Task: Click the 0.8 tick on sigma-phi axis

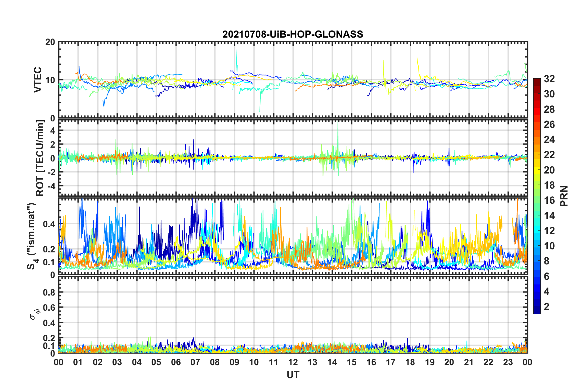Action: click(49, 292)
